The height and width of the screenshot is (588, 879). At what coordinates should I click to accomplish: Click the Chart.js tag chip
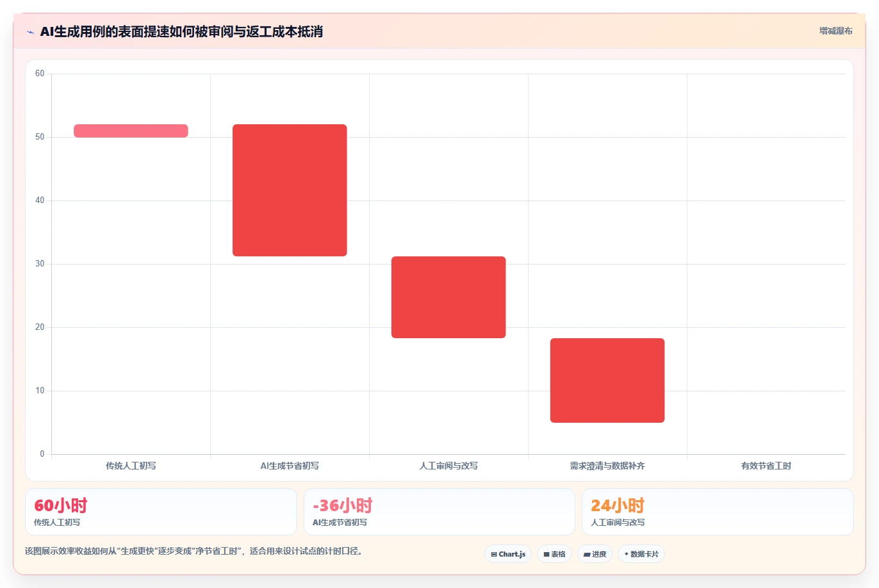tap(508, 554)
